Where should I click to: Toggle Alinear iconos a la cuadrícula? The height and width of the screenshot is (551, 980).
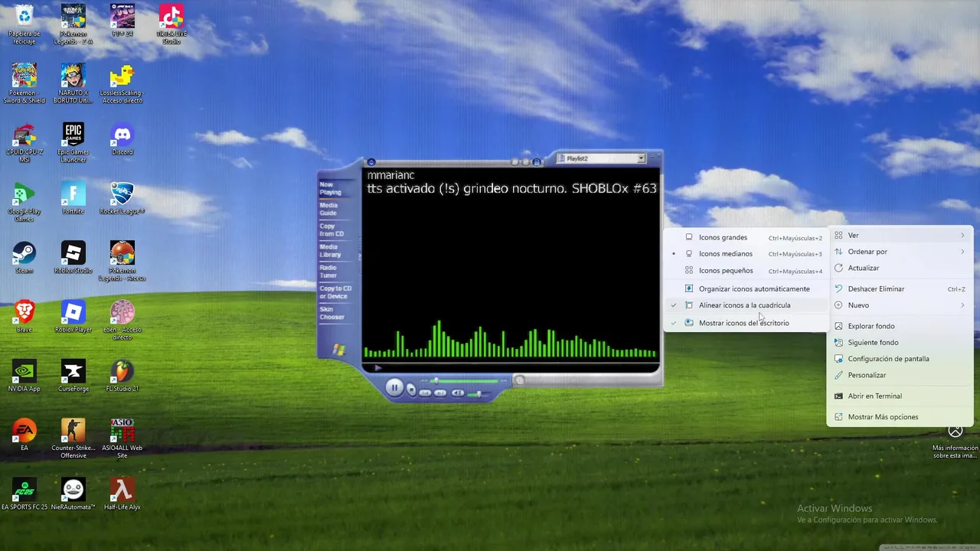pos(746,305)
